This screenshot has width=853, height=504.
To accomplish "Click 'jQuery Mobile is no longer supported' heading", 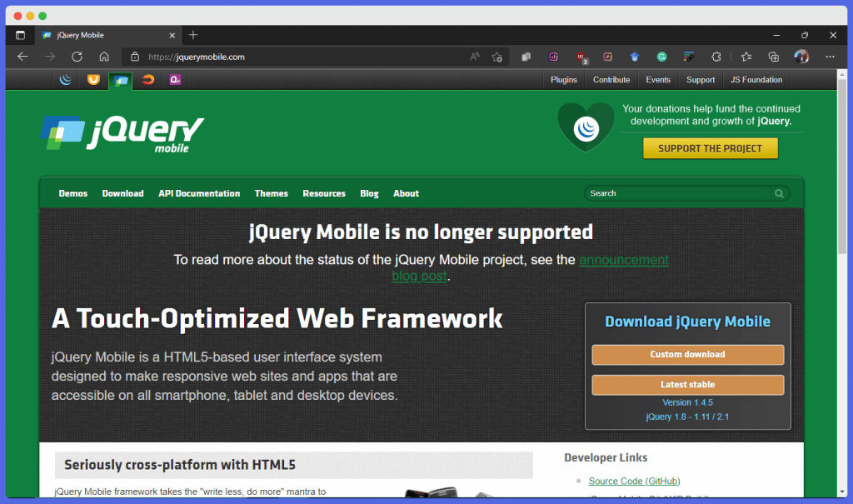I will pyautogui.click(x=421, y=232).
